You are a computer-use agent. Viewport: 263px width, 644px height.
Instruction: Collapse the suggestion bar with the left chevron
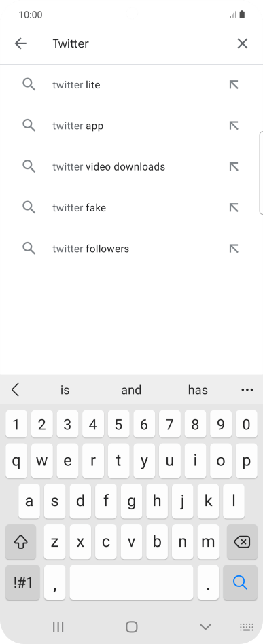16,390
